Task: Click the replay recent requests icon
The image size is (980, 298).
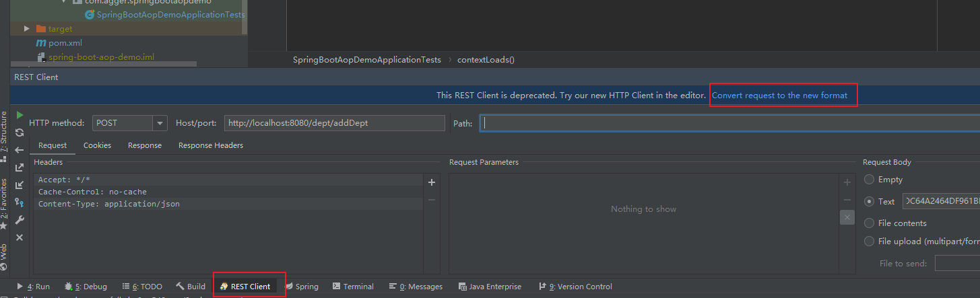Action: coord(20,133)
